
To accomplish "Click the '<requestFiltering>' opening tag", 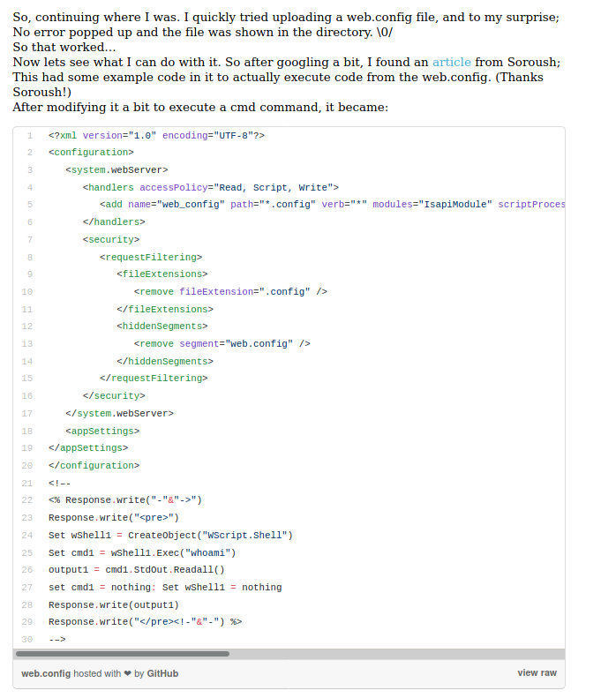I will (x=151, y=258).
